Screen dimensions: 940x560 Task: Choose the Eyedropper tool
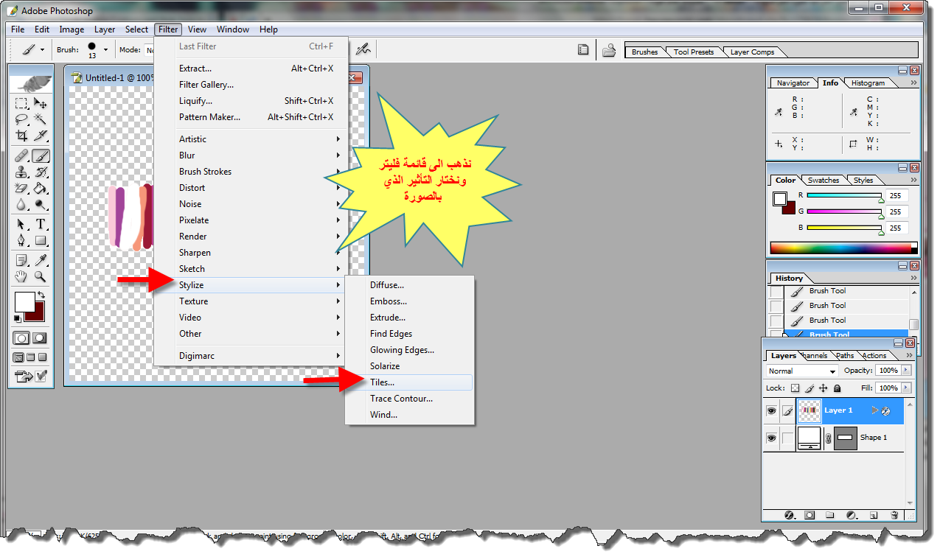click(x=41, y=260)
